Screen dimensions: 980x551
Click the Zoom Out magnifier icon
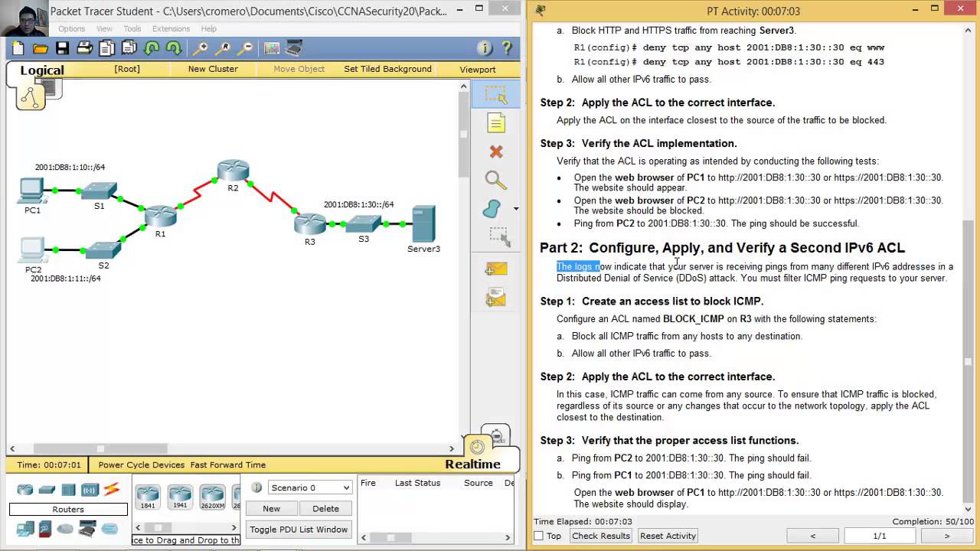[246, 48]
